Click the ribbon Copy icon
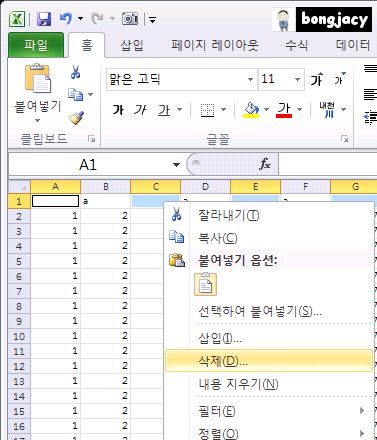Screen dimensions: 377x440 [x=75, y=94]
